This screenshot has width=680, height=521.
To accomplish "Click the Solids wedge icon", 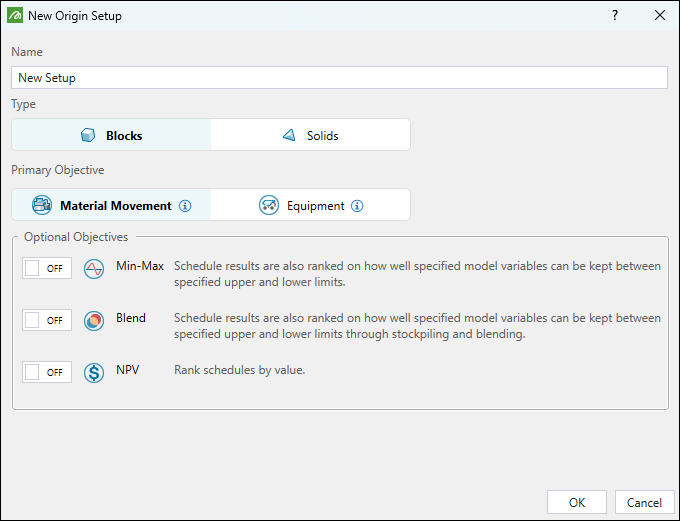I will pyautogui.click(x=289, y=135).
